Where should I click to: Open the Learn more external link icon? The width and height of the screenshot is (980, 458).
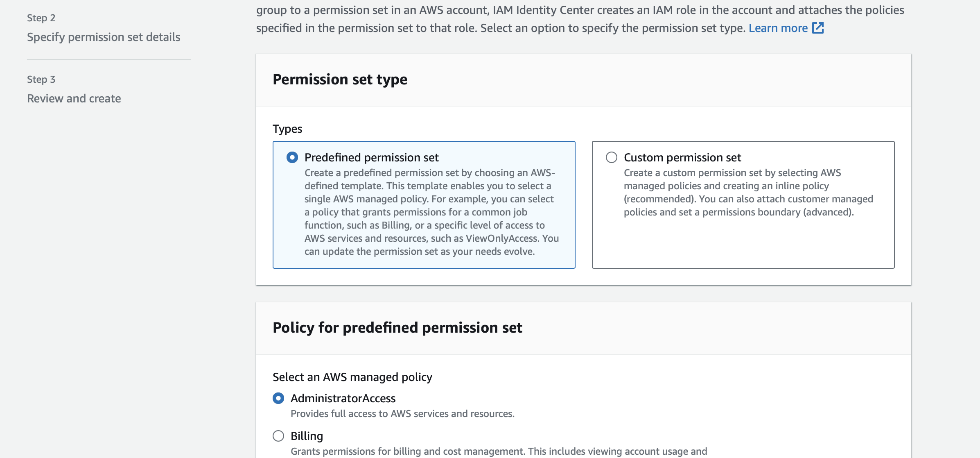click(818, 28)
